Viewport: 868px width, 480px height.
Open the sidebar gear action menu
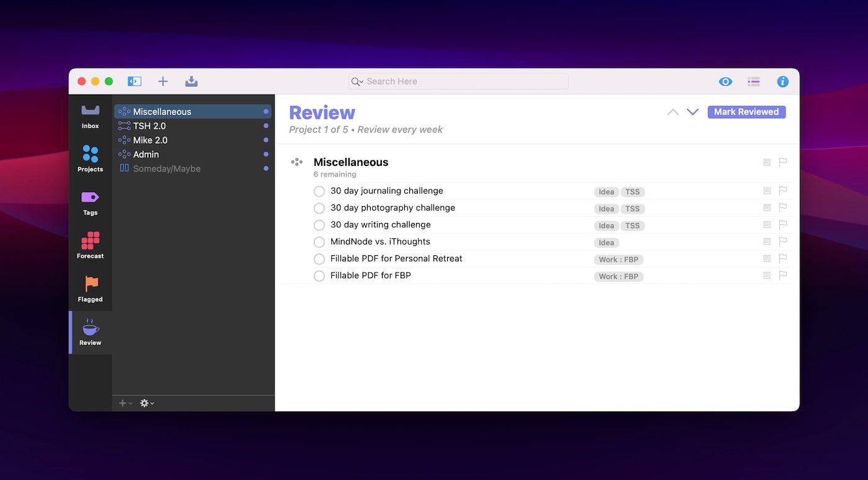point(147,403)
